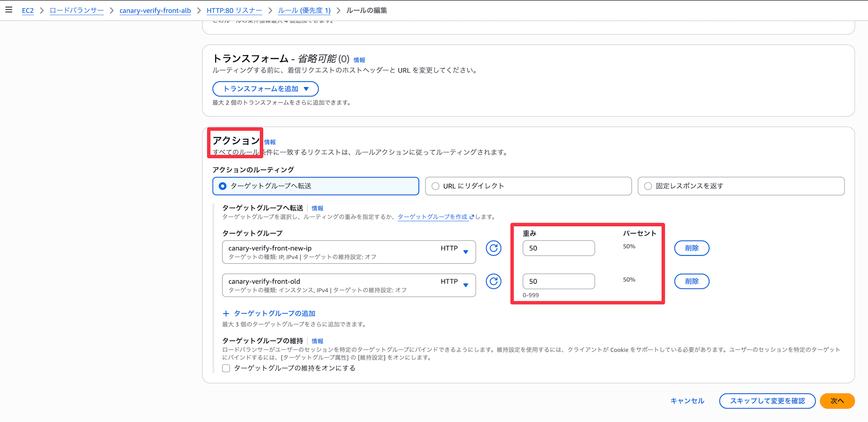
Task: Click ルールの編集 breadcrumb text
Action: coord(367,10)
